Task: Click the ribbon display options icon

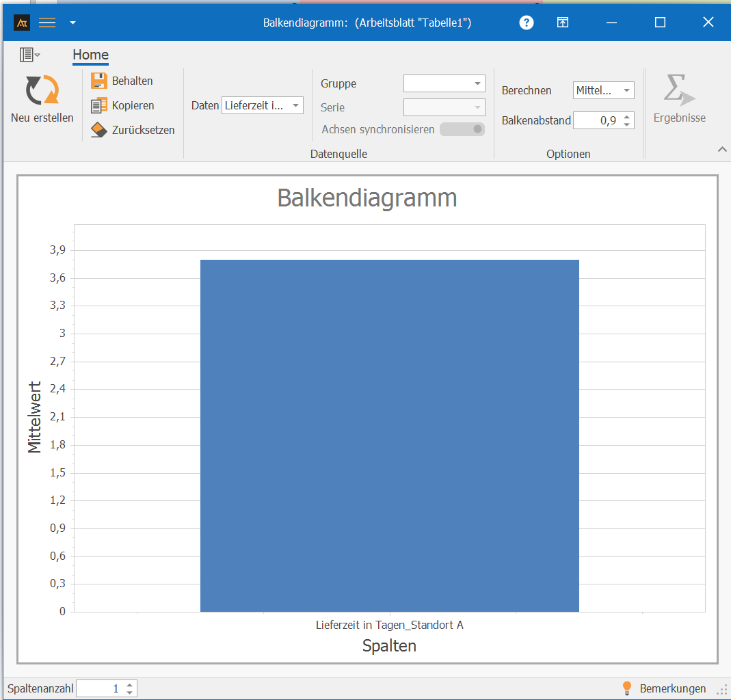Action: coord(562,23)
